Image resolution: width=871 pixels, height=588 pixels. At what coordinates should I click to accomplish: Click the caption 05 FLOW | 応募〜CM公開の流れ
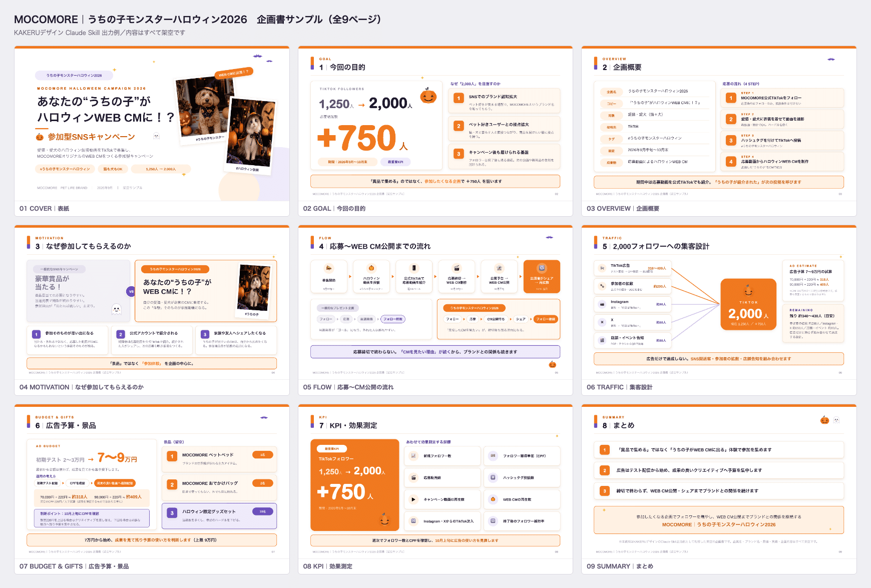click(x=348, y=387)
